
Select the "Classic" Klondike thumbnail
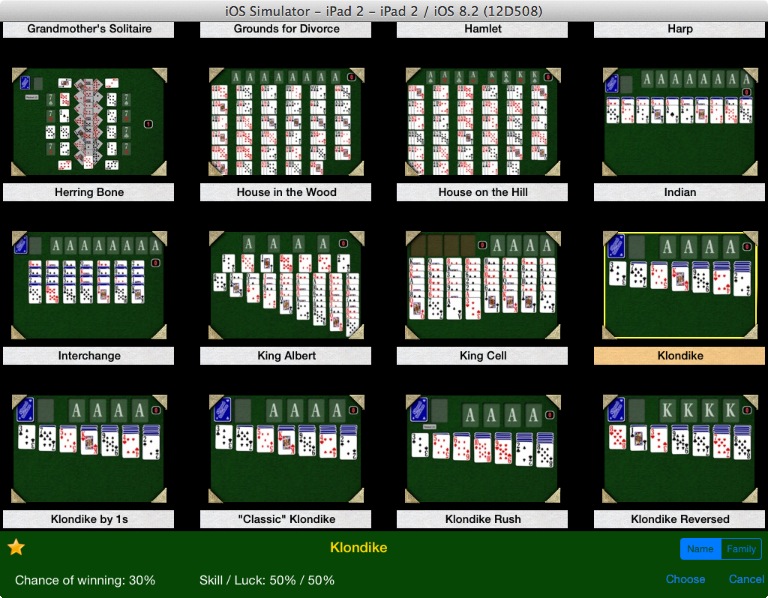(x=286, y=449)
